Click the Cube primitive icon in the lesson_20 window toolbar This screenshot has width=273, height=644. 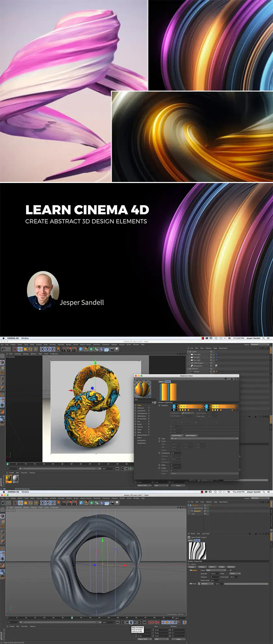(x=81, y=503)
